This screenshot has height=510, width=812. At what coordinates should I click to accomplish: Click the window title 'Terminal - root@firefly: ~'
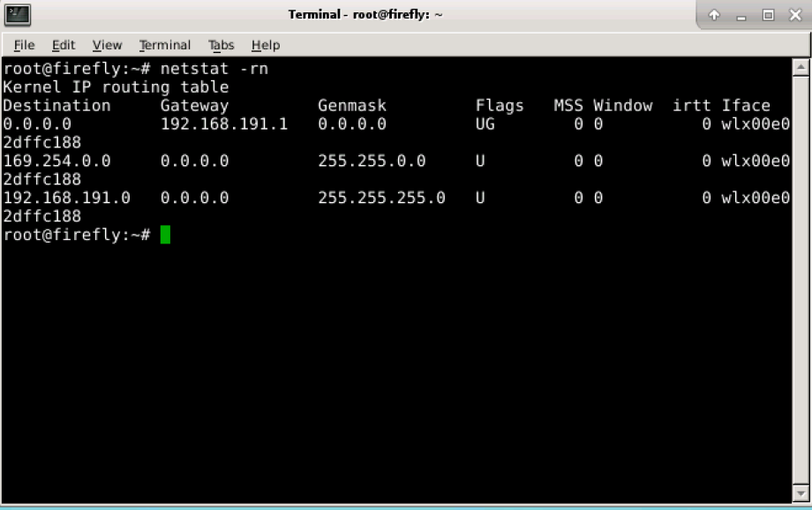click(x=365, y=14)
